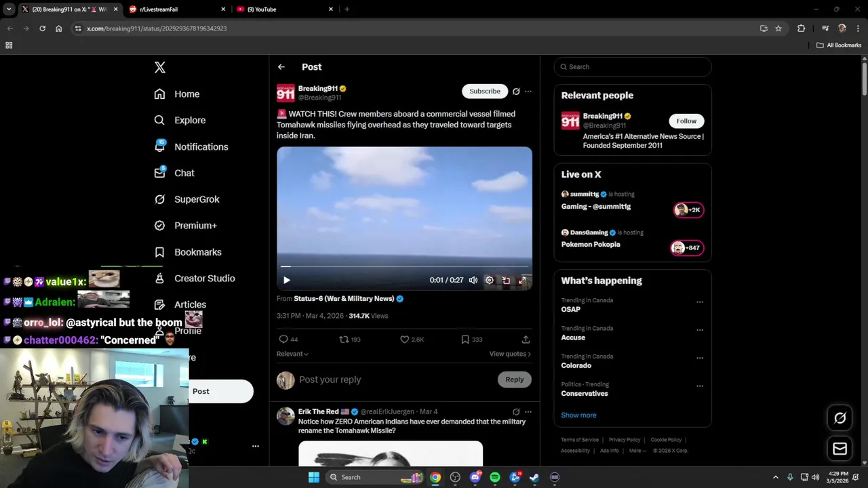Share the Breaking911 post
Screen dimensions: 868x488
pyautogui.click(x=526, y=340)
